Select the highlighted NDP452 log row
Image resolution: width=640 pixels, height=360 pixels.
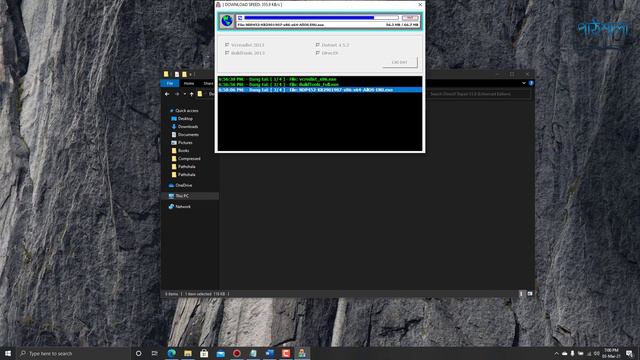coord(320,90)
